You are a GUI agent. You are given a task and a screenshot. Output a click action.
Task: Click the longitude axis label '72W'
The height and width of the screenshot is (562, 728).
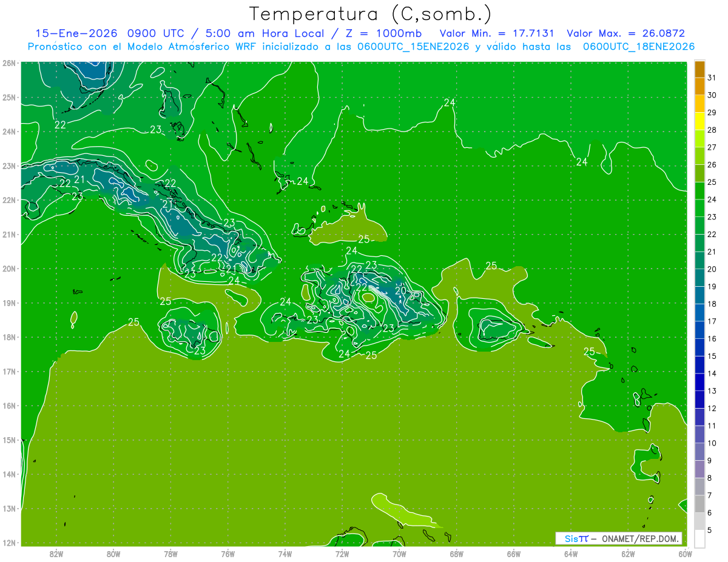point(342,554)
